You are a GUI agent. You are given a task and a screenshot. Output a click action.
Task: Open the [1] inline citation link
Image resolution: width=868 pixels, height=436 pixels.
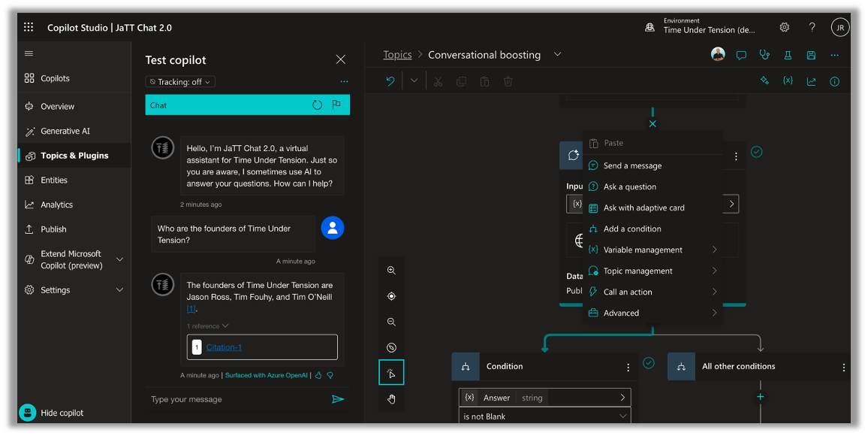(191, 308)
